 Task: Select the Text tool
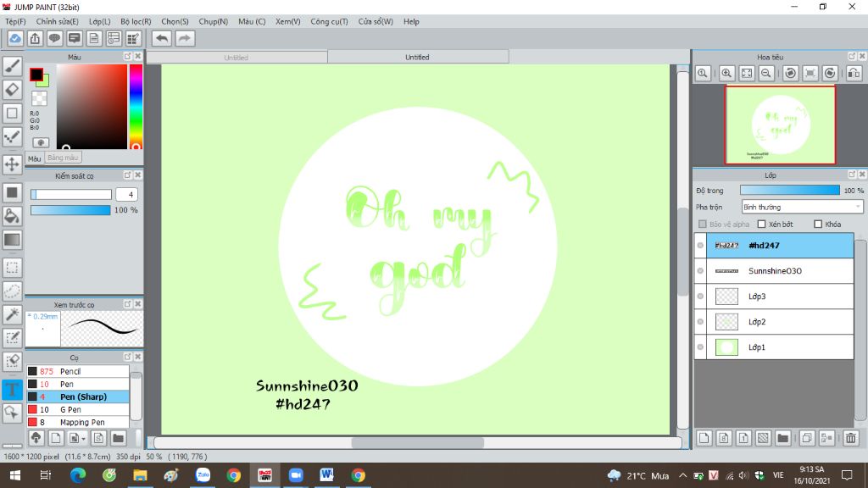tap(12, 390)
